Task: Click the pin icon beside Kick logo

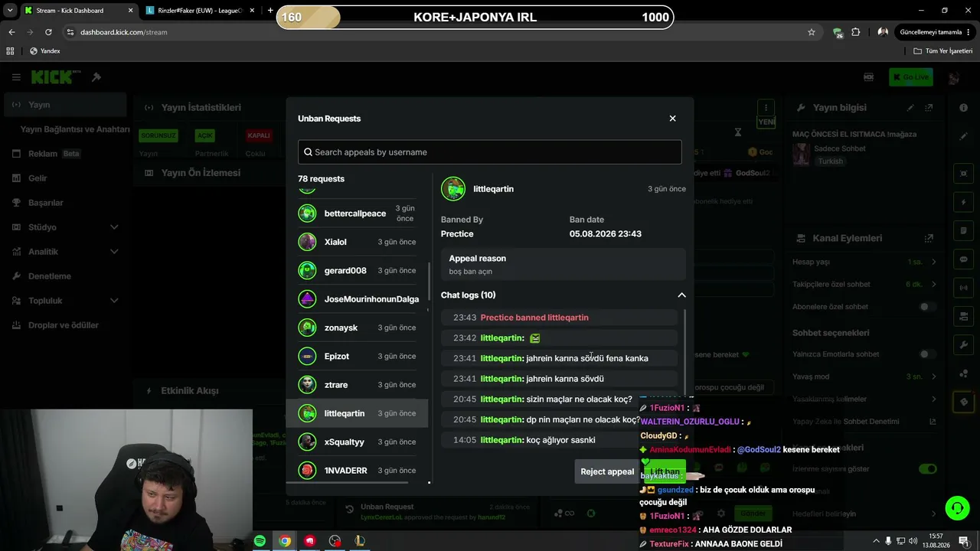Action: pos(96,77)
